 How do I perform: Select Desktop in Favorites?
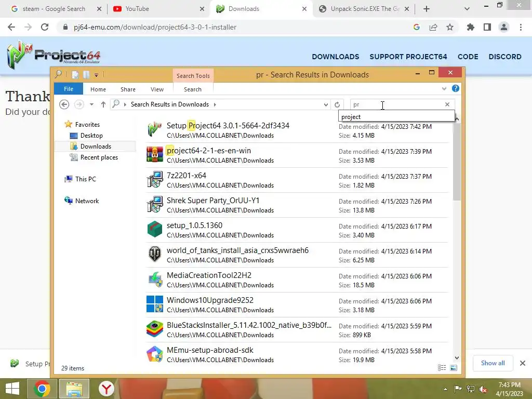click(91, 136)
